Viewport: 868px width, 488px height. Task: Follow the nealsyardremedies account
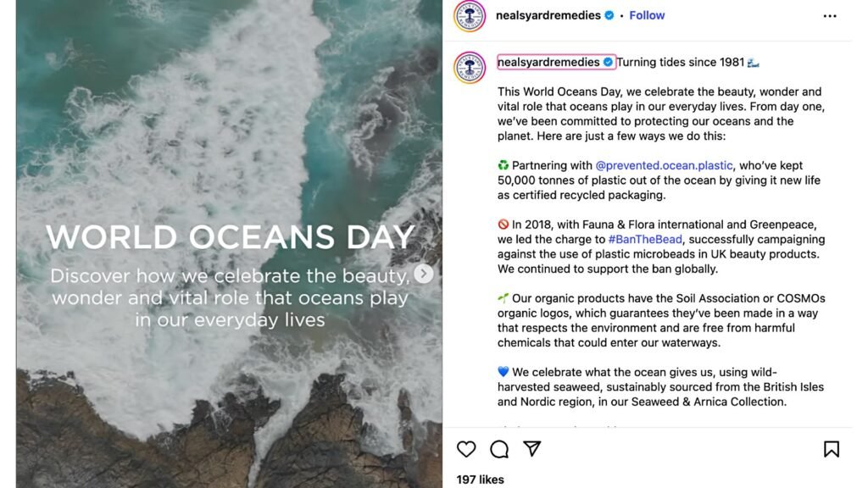(x=647, y=15)
